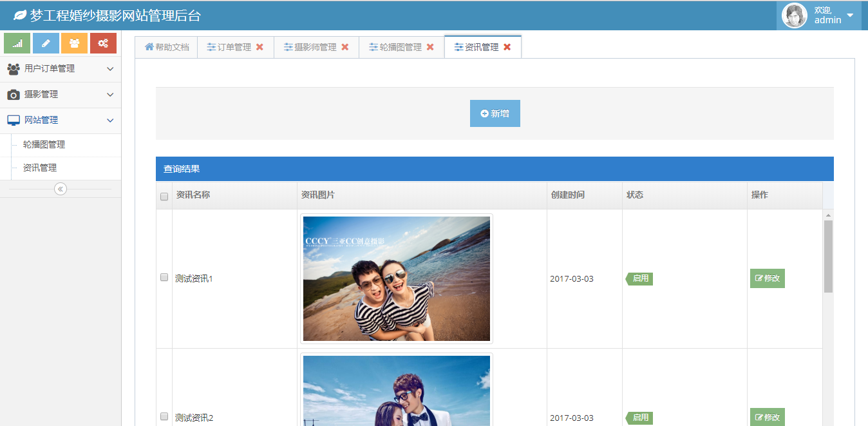
Task: Open the 测试资讯1 beach photo thumbnail
Action: pos(397,278)
